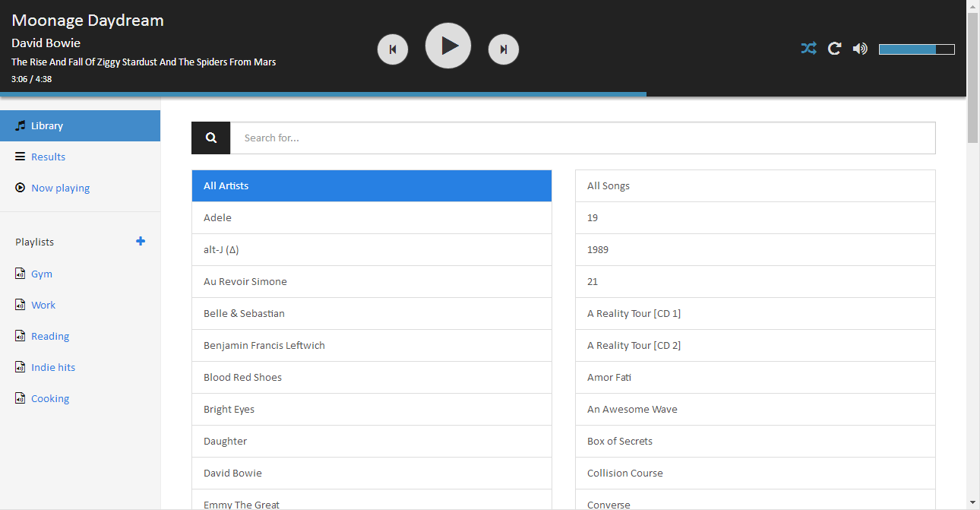Click the Ziggy Stardust album title in header

point(144,62)
